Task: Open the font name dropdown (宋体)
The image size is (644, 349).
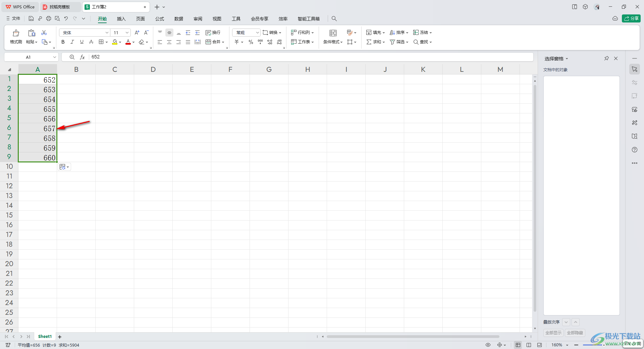Action: [x=107, y=33]
